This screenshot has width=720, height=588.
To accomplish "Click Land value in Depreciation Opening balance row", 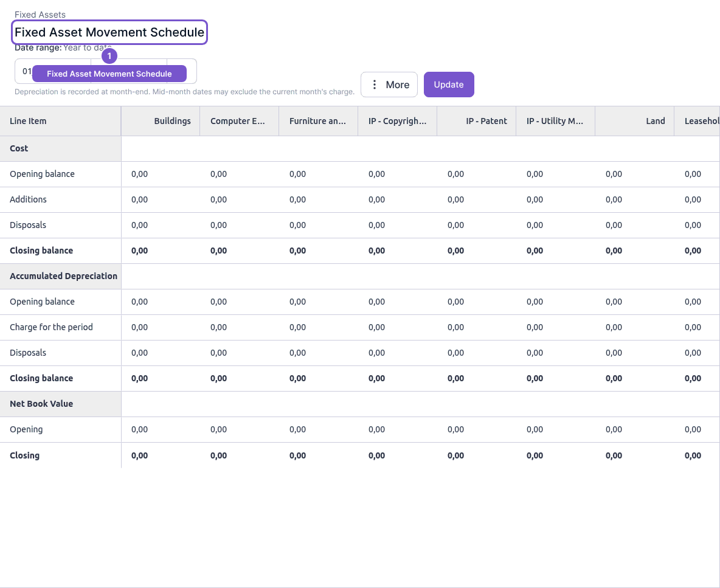I will [x=614, y=302].
